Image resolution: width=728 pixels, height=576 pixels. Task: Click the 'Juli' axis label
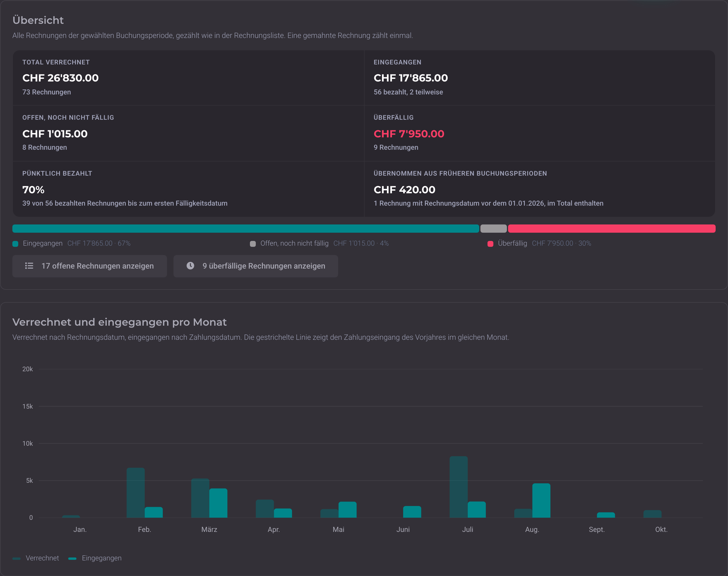click(x=468, y=530)
